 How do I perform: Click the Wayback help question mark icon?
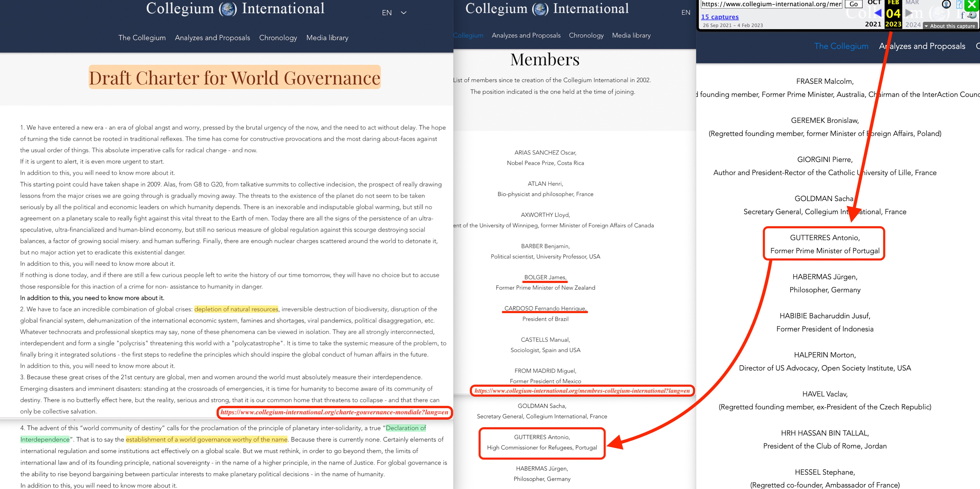point(959,4)
